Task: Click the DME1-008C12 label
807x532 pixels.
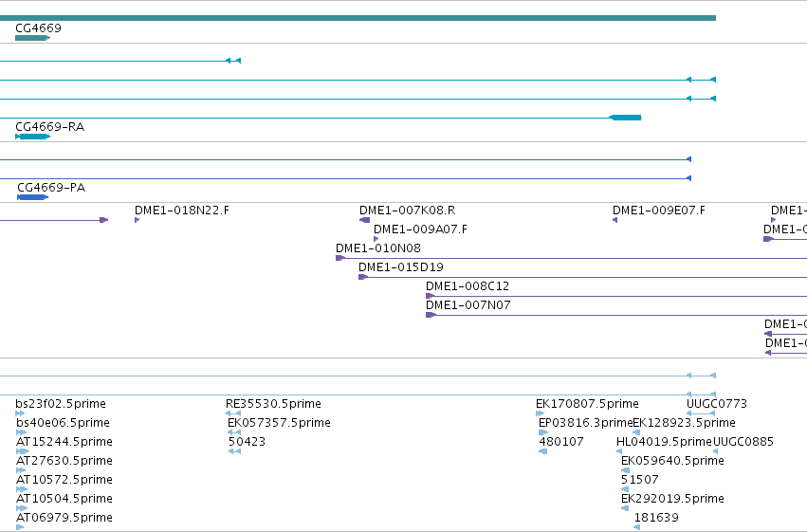Action: (x=468, y=286)
